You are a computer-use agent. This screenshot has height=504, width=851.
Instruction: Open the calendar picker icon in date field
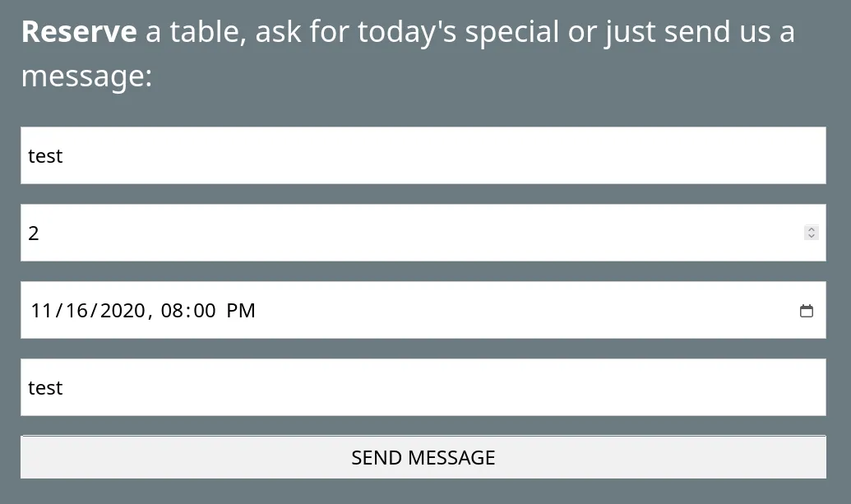[807, 310]
